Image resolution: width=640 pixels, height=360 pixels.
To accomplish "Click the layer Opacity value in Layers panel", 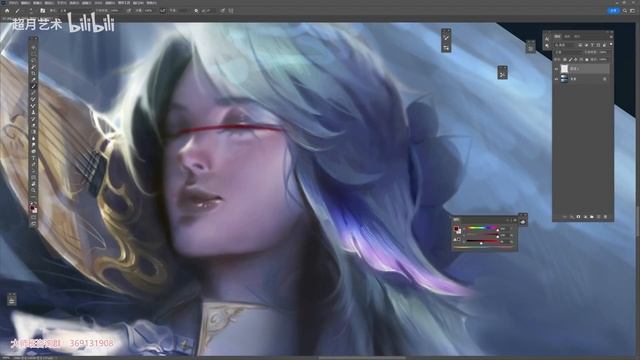I will click(603, 52).
